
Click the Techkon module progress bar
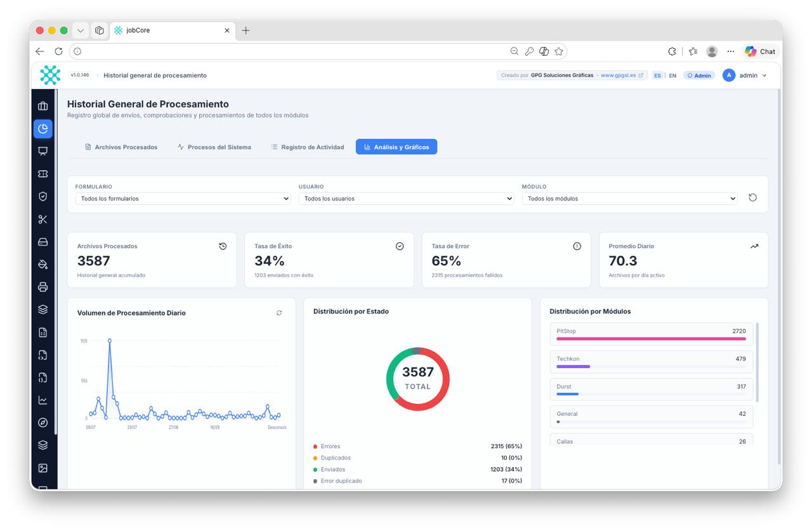click(x=651, y=366)
